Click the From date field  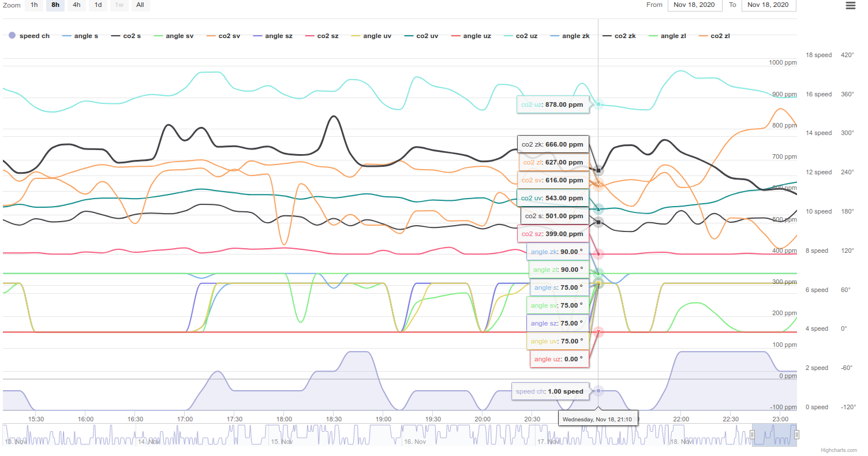tap(694, 5)
